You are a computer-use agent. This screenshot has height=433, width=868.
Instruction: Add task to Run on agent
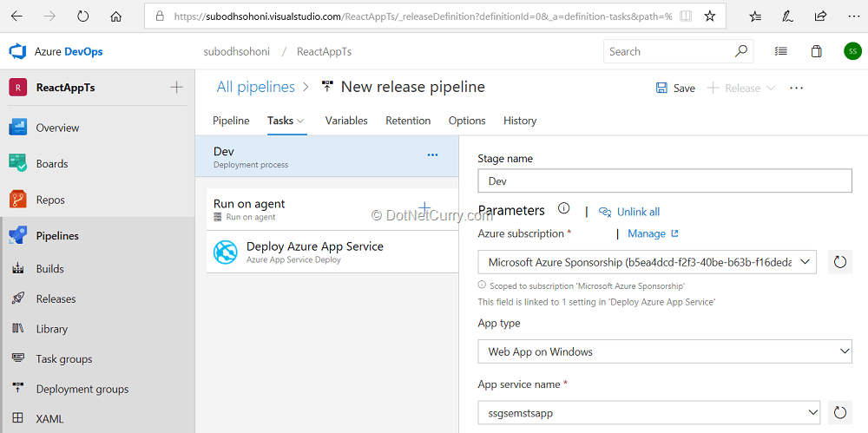pyautogui.click(x=424, y=207)
